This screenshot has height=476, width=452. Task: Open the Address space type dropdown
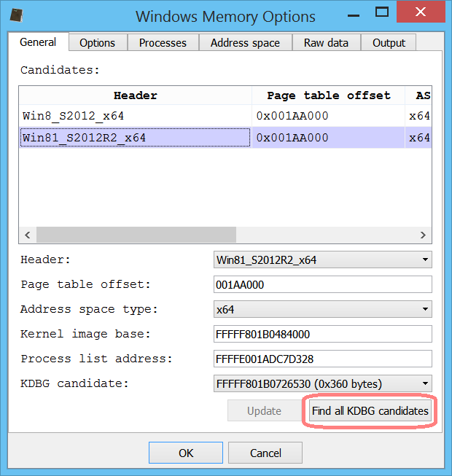(x=323, y=309)
